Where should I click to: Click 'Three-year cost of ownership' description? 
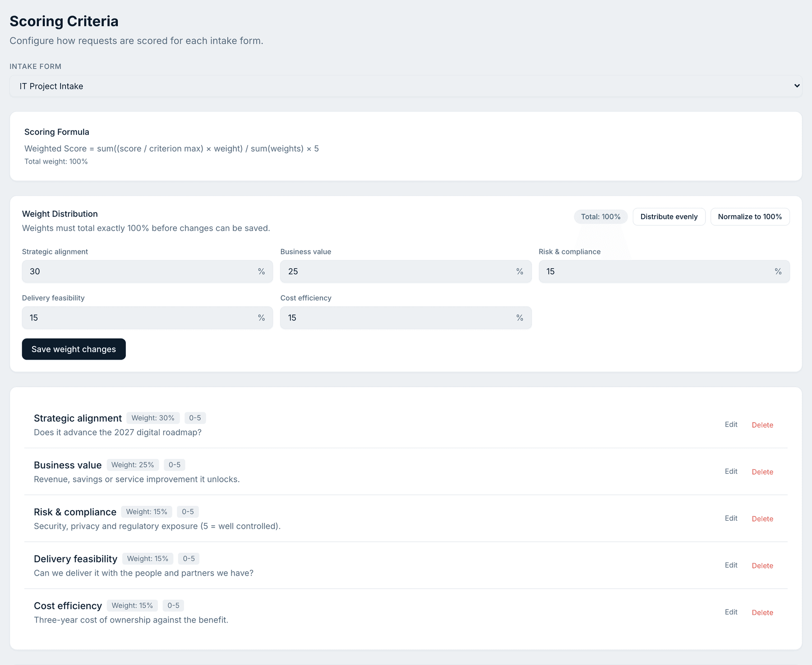(131, 620)
